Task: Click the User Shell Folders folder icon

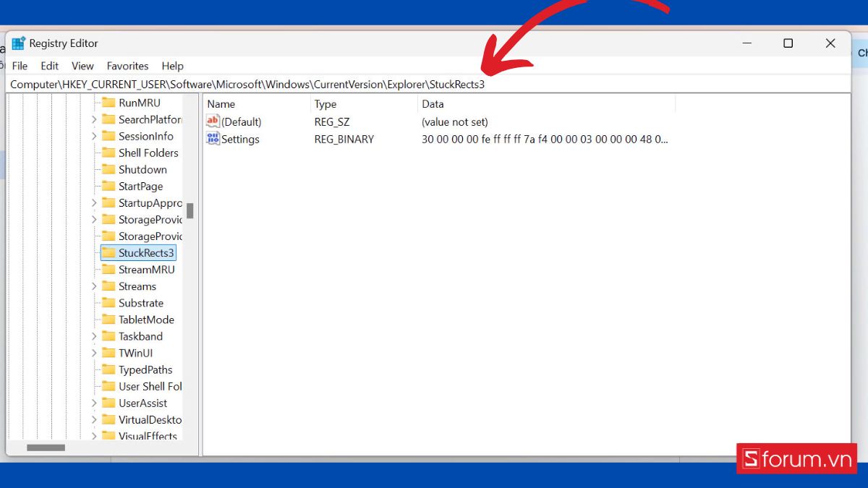Action: tap(109, 386)
